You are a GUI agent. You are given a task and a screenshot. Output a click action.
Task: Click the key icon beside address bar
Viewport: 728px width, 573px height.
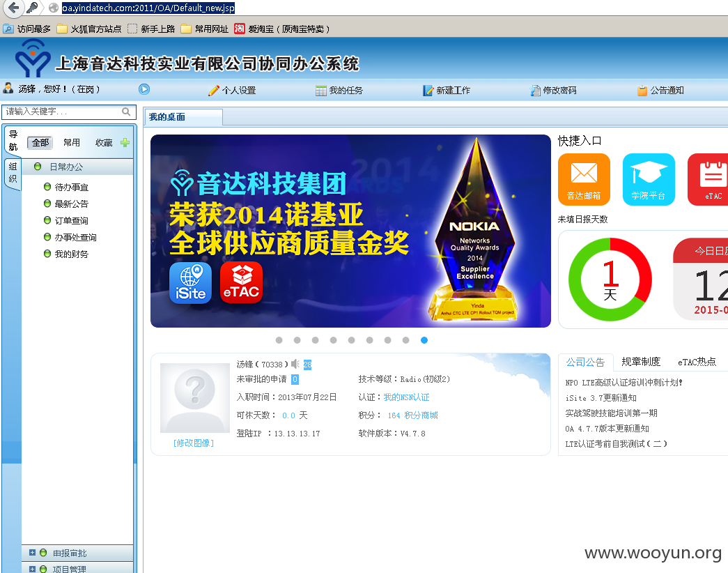coord(32,8)
